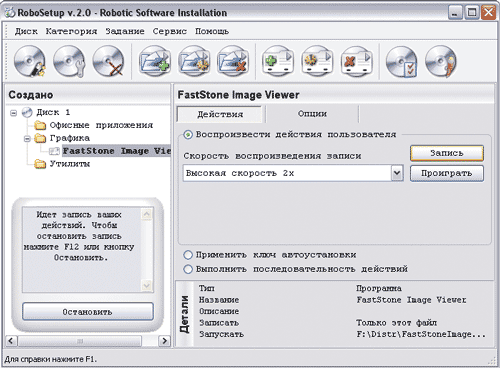The width and height of the screenshot is (500, 368).
Task: Minimize the RoboSetup window
Action: 455,13
